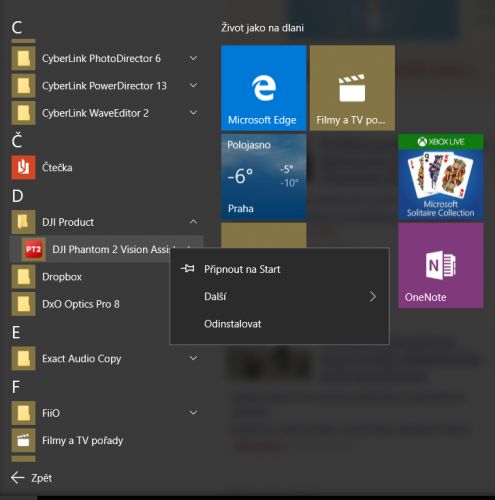
Task: Click the back arrow icon next to Zpět
Action: 17,478
